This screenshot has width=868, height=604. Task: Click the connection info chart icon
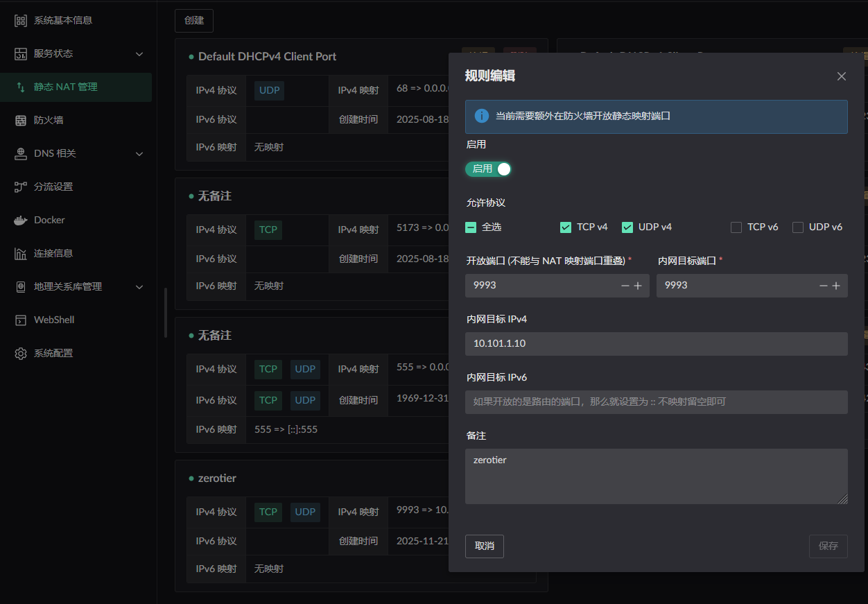tap(21, 253)
